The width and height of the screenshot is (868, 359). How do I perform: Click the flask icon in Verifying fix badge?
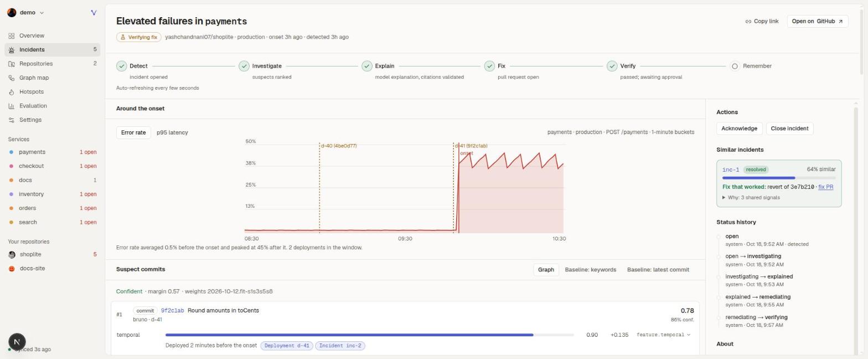click(123, 37)
